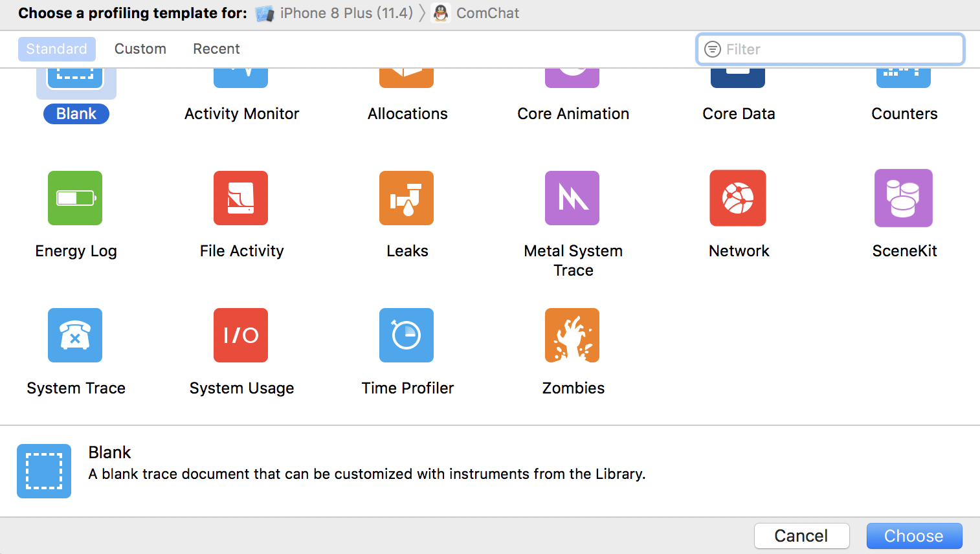Screen dimensions: 980x554
Task: Select the File Activity template icon
Action: [x=241, y=198]
